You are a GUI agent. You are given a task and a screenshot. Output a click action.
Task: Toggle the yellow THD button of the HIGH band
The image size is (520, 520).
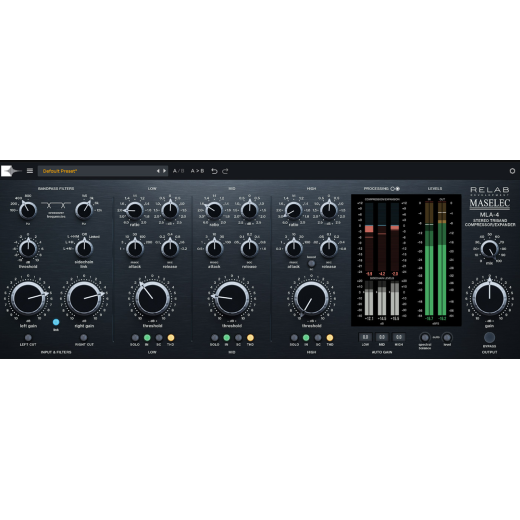[330, 338]
